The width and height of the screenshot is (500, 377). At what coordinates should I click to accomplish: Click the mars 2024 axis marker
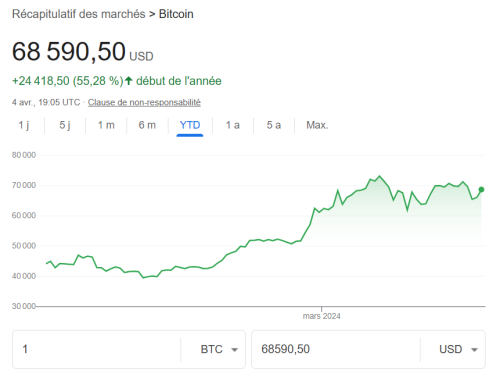click(321, 316)
